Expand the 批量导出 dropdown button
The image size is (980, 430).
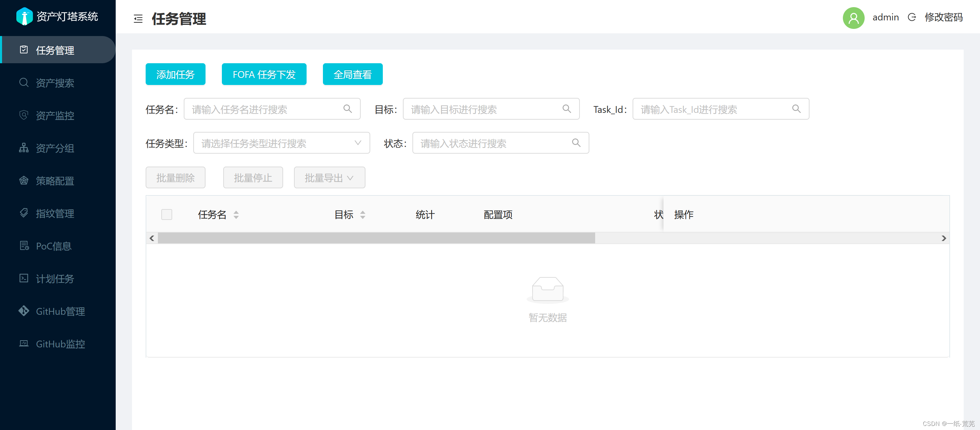click(x=329, y=177)
